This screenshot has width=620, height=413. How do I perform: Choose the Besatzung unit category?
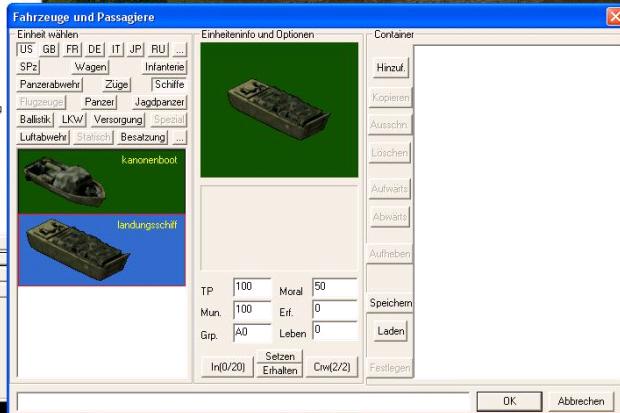pyautogui.click(x=143, y=137)
